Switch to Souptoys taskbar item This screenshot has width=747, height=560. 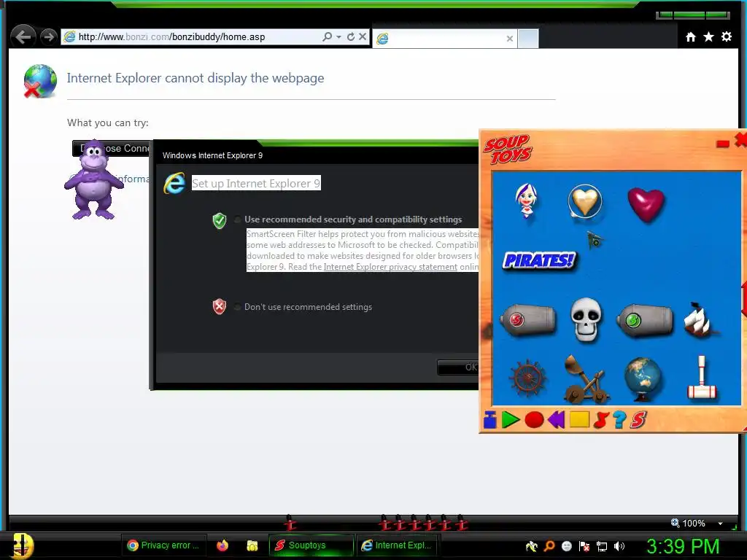point(311,545)
